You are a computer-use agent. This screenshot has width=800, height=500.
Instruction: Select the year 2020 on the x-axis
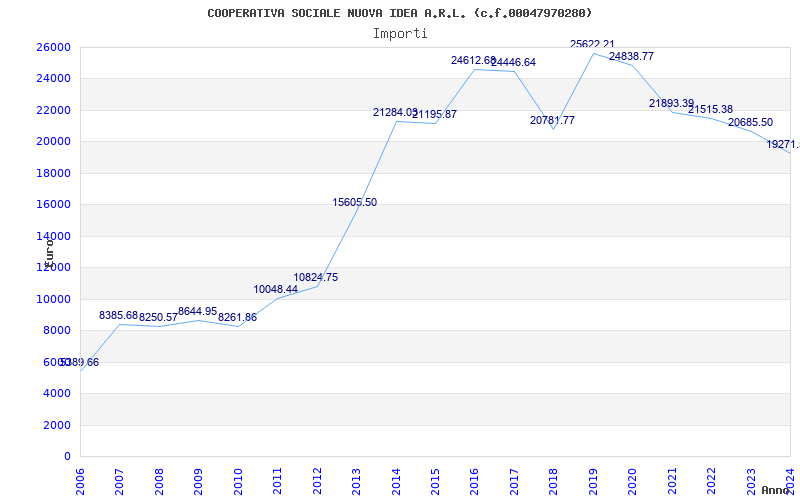tap(633, 481)
